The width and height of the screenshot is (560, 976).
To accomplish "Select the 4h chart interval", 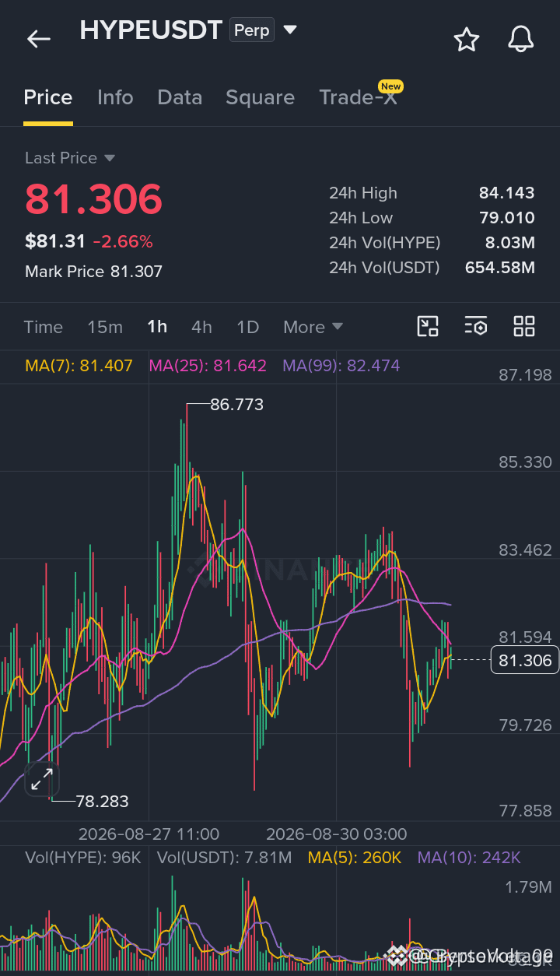I will (201, 327).
